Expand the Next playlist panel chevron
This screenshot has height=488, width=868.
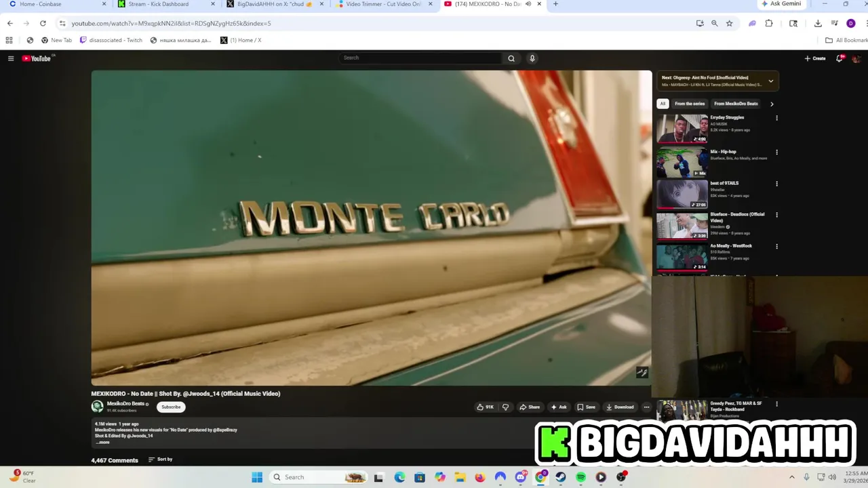tap(770, 81)
